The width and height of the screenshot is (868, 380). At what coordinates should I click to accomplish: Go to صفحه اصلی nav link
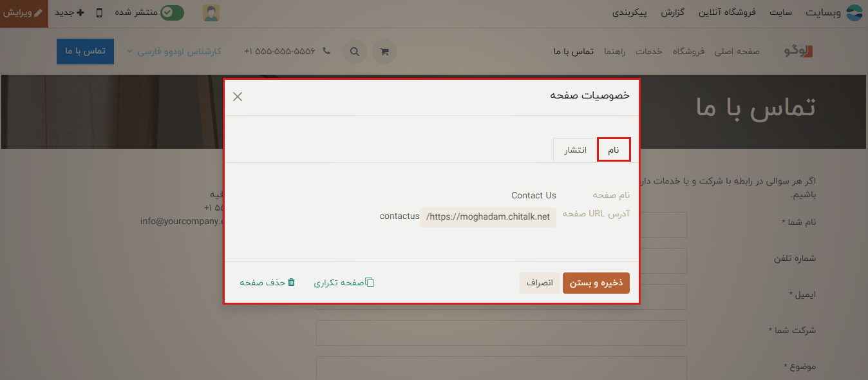tap(737, 52)
